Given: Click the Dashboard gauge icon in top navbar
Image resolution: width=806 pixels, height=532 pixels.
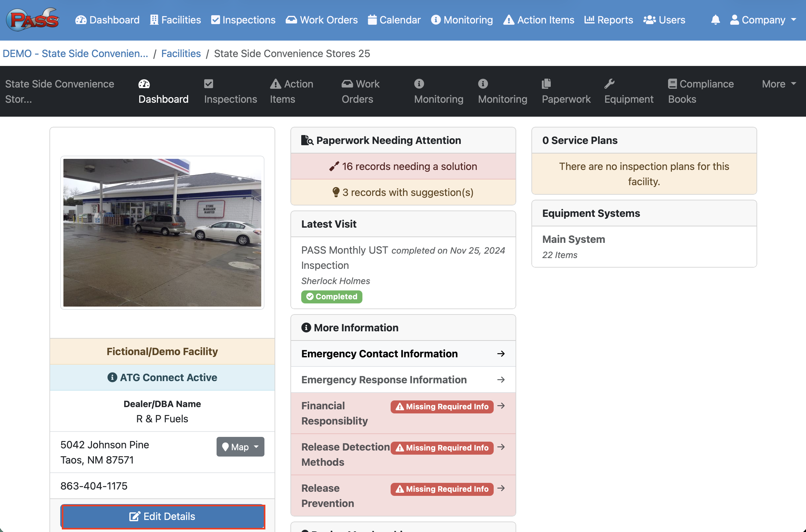Looking at the screenshot, I should [81, 20].
